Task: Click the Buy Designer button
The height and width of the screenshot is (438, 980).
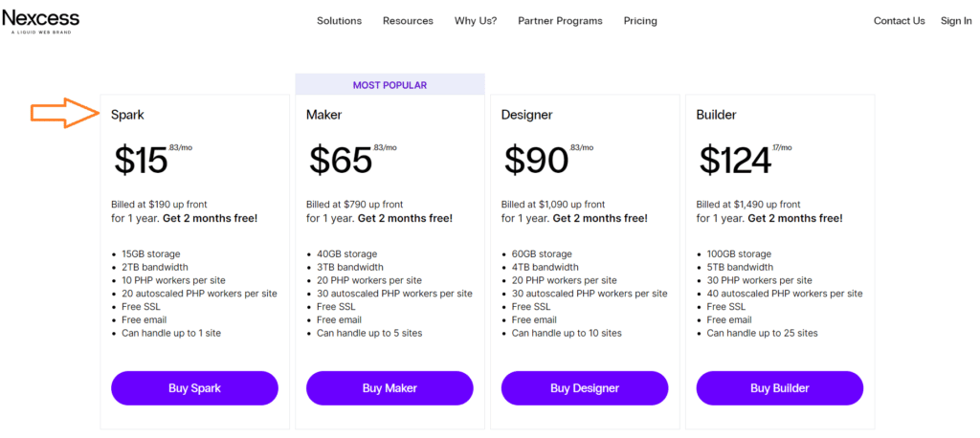Action: [x=585, y=388]
